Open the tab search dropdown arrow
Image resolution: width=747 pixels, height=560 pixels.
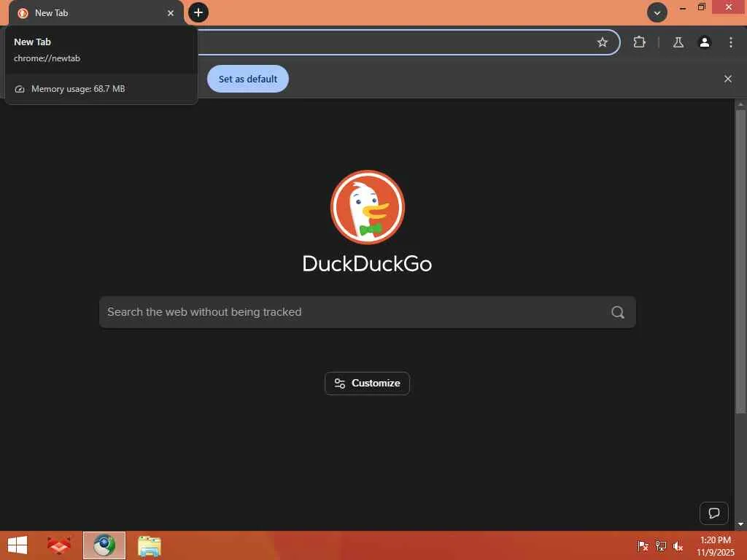click(x=657, y=13)
